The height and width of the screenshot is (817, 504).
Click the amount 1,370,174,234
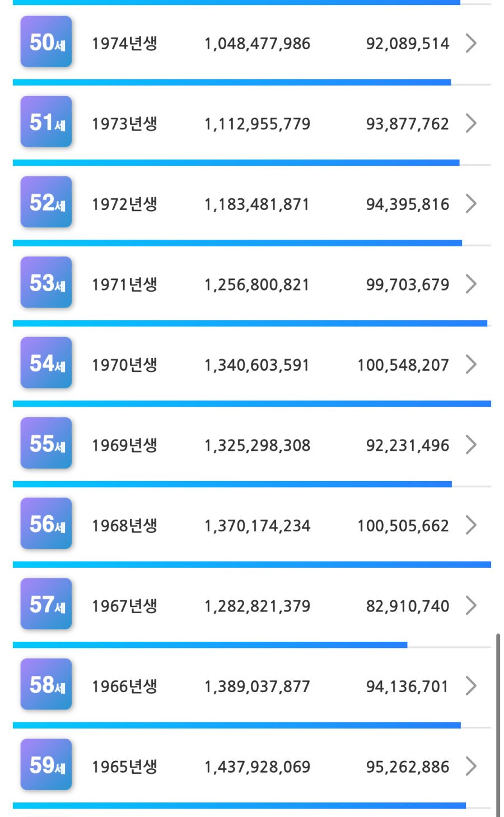pyautogui.click(x=257, y=526)
